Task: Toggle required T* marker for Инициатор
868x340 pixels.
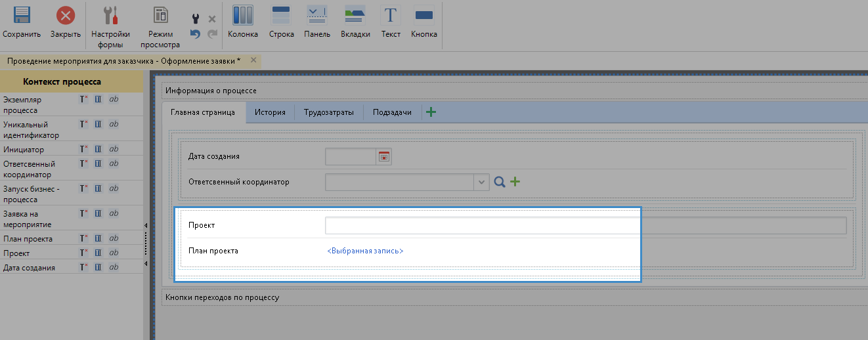Action: [x=83, y=150]
